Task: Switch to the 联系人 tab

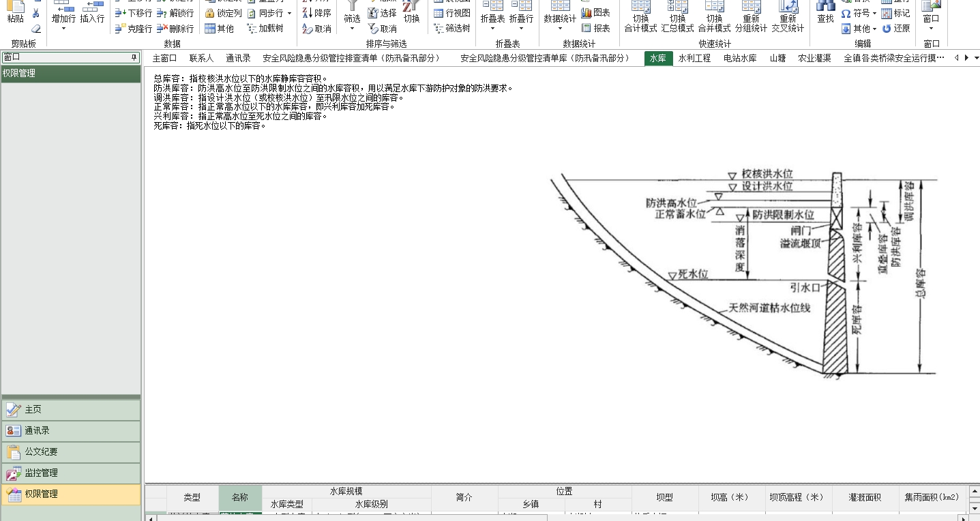Action: (201, 59)
